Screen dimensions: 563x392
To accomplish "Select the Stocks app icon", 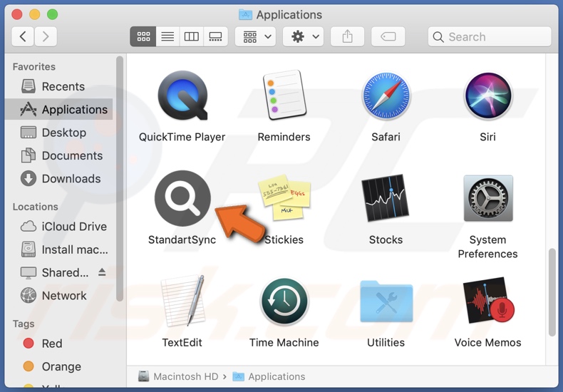I will (386, 198).
